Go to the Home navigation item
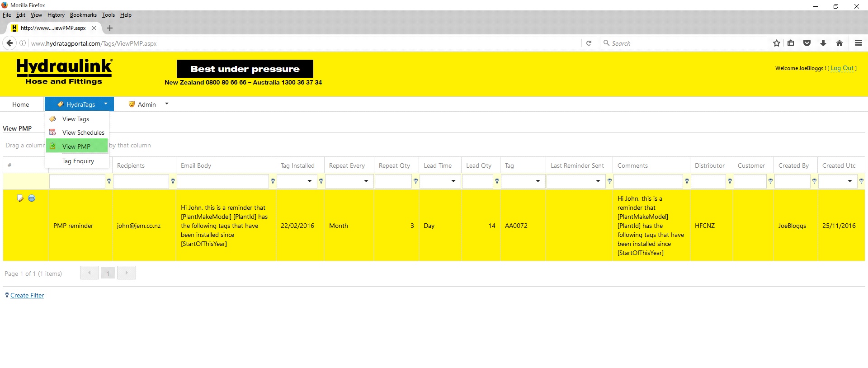 pos(21,104)
